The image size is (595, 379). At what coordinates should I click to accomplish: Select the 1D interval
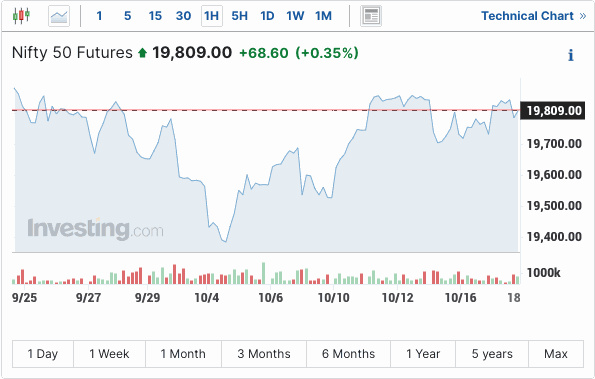pyautogui.click(x=267, y=16)
